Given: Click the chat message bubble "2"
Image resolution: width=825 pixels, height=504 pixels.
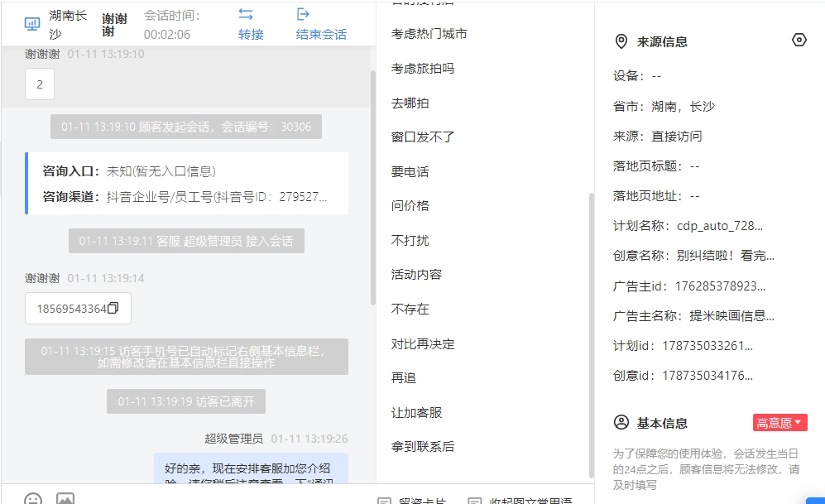Looking at the screenshot, I should 40,84.
